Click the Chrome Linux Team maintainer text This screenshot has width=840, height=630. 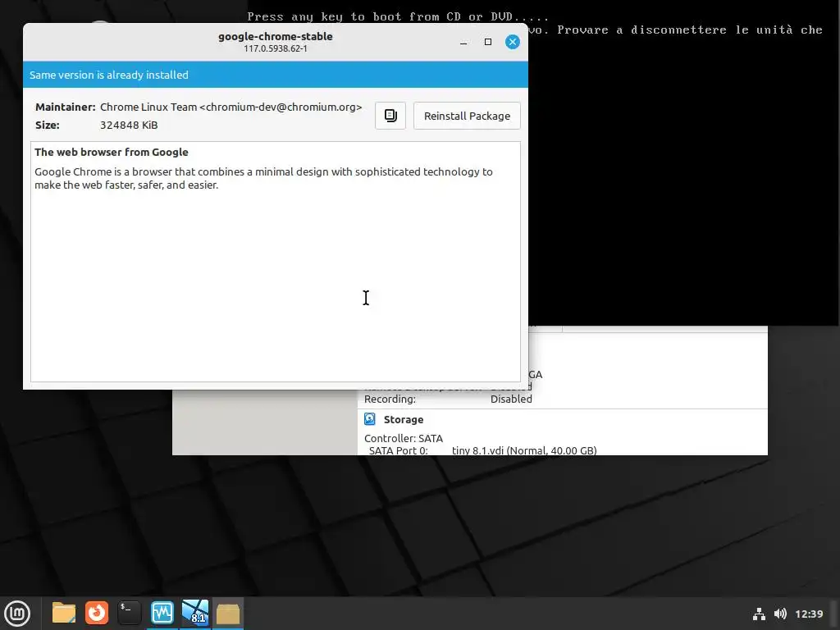pyautogui.click(x=231, y=107)
